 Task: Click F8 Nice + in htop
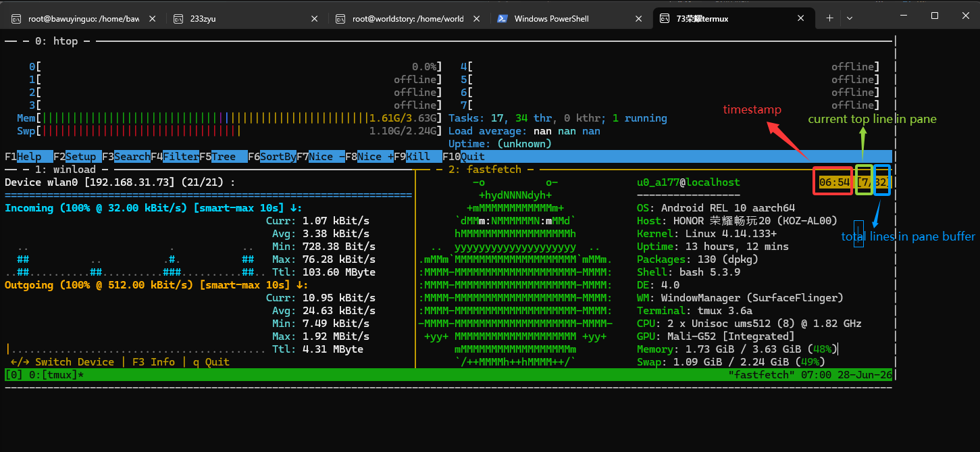pos(369,157)
